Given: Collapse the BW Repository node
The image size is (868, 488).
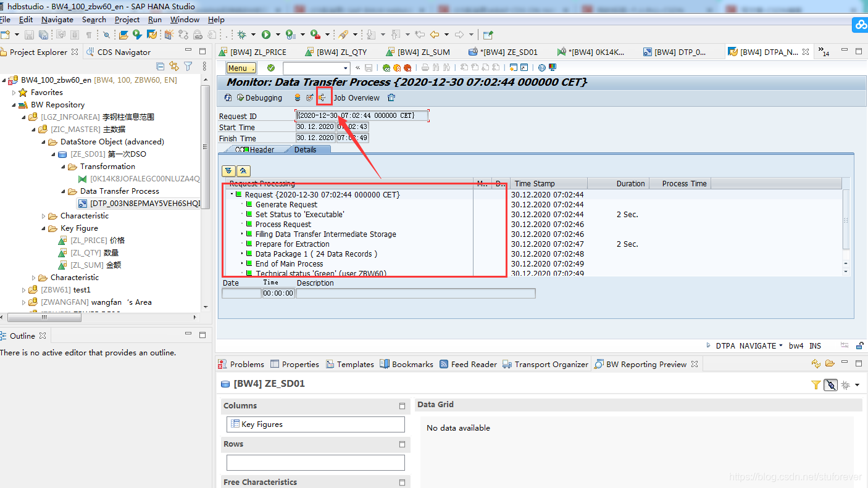Looking at the screenshot, I should click(14, 105).
